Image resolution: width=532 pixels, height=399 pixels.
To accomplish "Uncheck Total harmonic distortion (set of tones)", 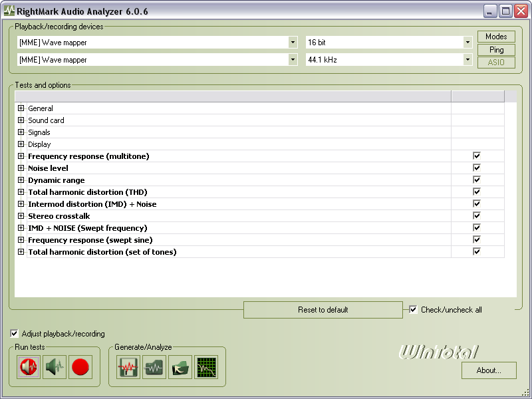I will 477,251.
